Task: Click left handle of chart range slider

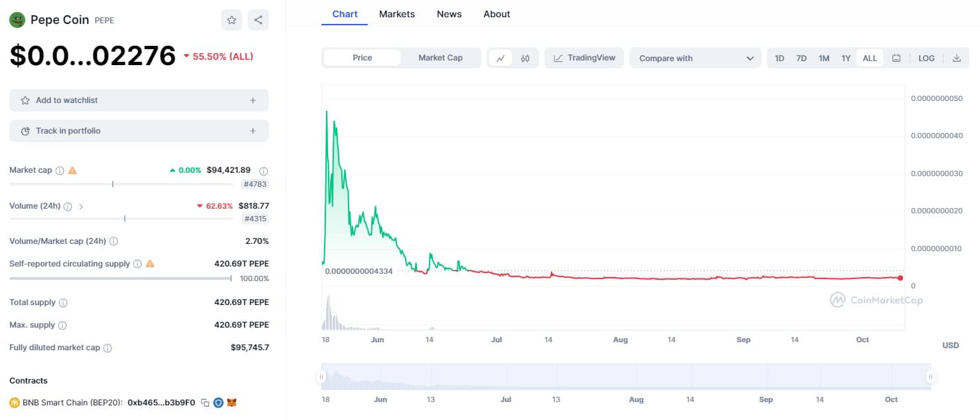Action: coord(321,377)
